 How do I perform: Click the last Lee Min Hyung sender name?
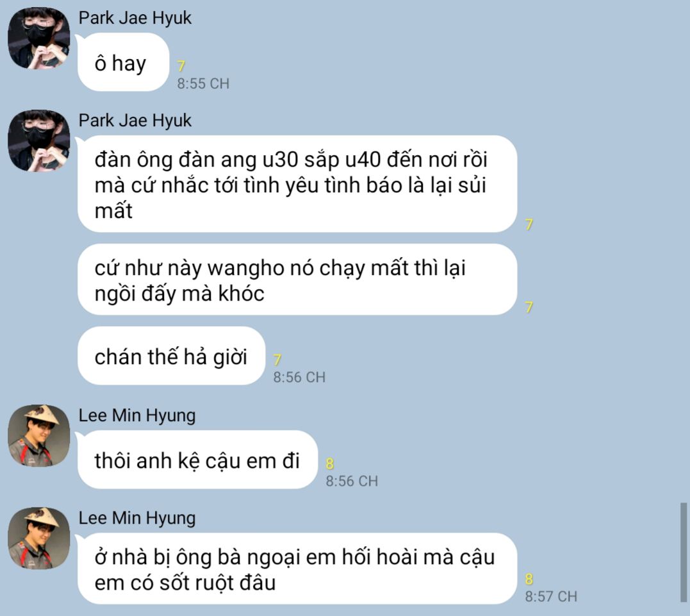pyautogui.click(x=137, y=519)
